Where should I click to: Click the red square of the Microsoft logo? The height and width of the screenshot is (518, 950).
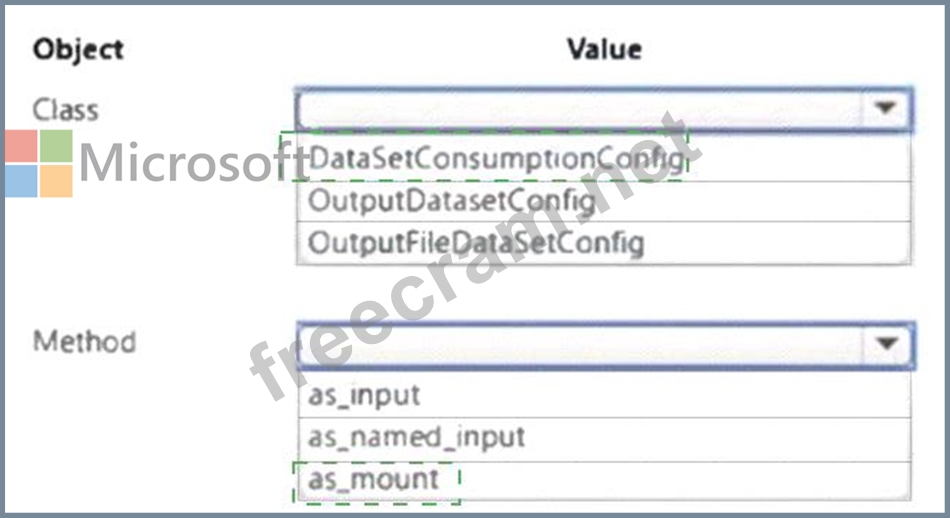pyautogui.click(x=20, y=146)
